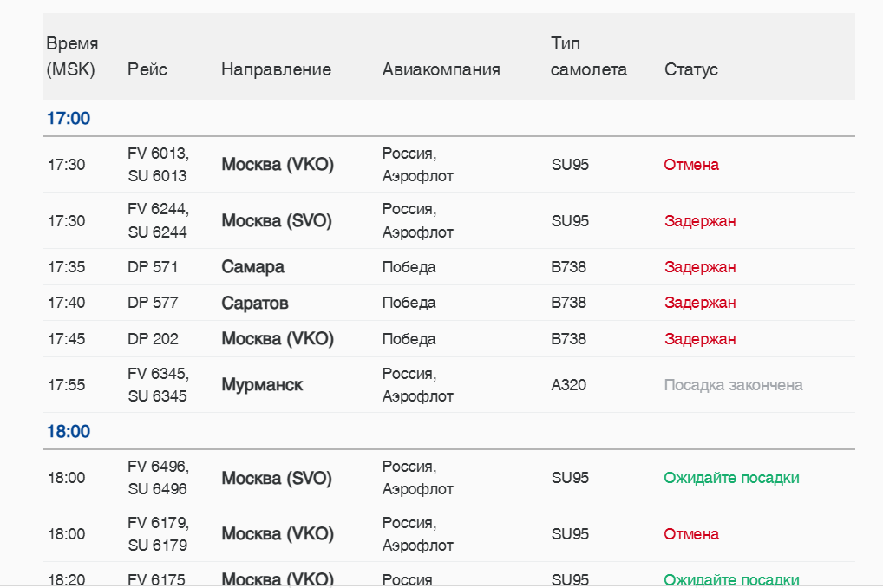883x588 pixels.
Task: Click Москва (VKO) for flight FV 6013
Action: pyautogui.click(x=278, y=164)
